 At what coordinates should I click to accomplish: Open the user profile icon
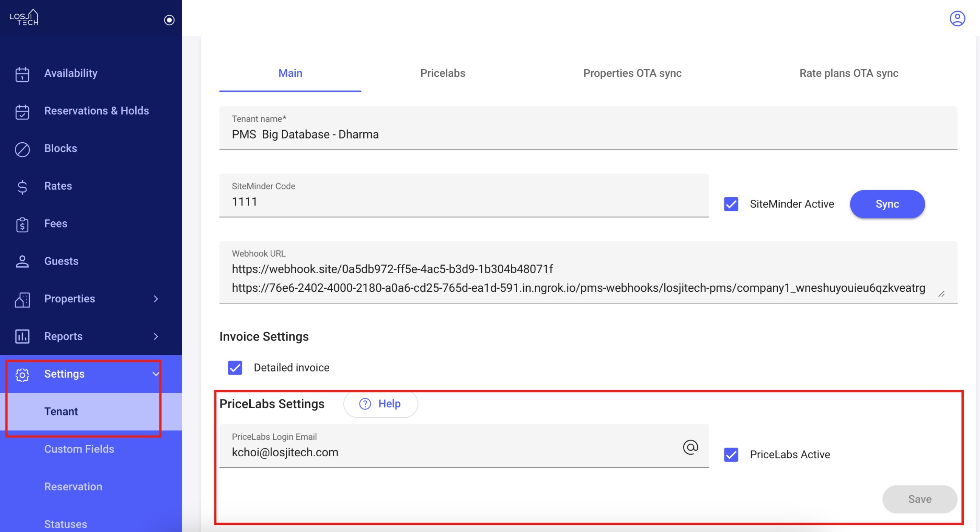957,18
